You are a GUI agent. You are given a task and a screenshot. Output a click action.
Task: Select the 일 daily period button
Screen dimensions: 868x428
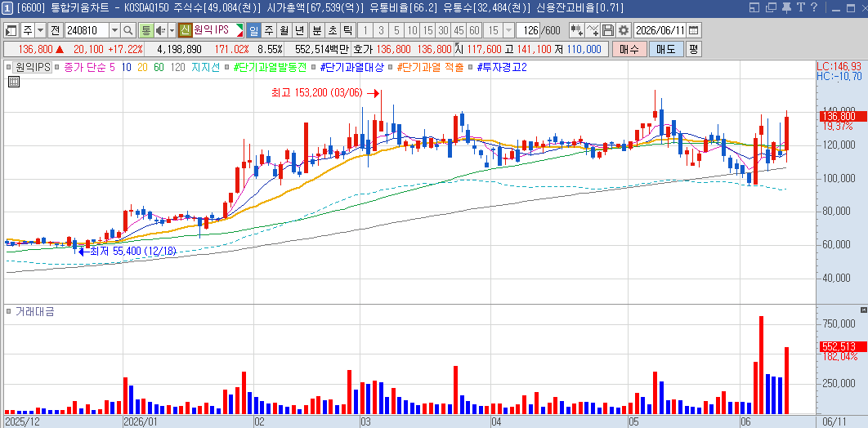(253, 30)
